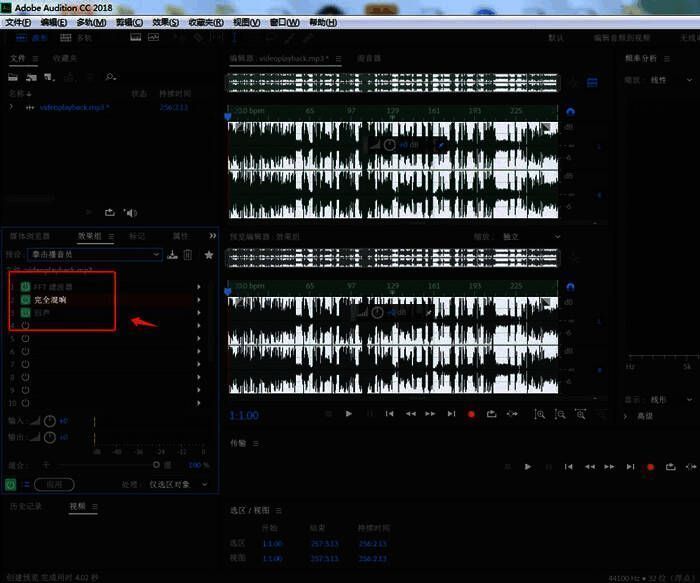This screenshot has height=583, width=700.
Task: Click the zoom in icon below waveform
Action: coord(540,413)
